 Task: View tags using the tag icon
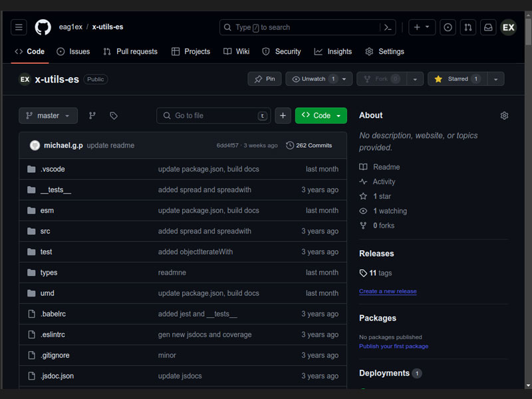pos(114,116)
